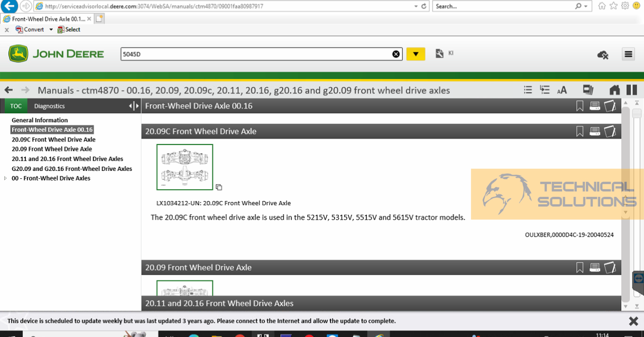Image resolution: width=644 pixels, height=337 pixels.
Task: Dismiss the update warning notification
Action: [x=632, y=321]
